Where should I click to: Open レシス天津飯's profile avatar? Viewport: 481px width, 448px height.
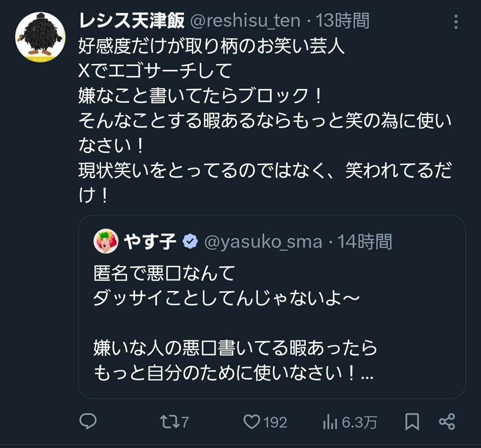point(40,37)
